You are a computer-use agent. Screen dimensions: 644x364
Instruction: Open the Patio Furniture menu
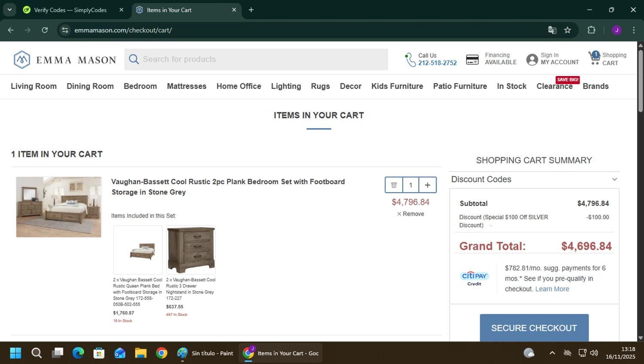tap(460, 86)
